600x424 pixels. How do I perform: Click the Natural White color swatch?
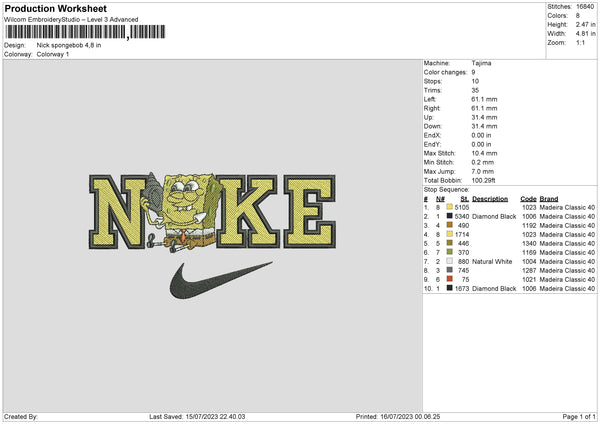click(449, 261)
